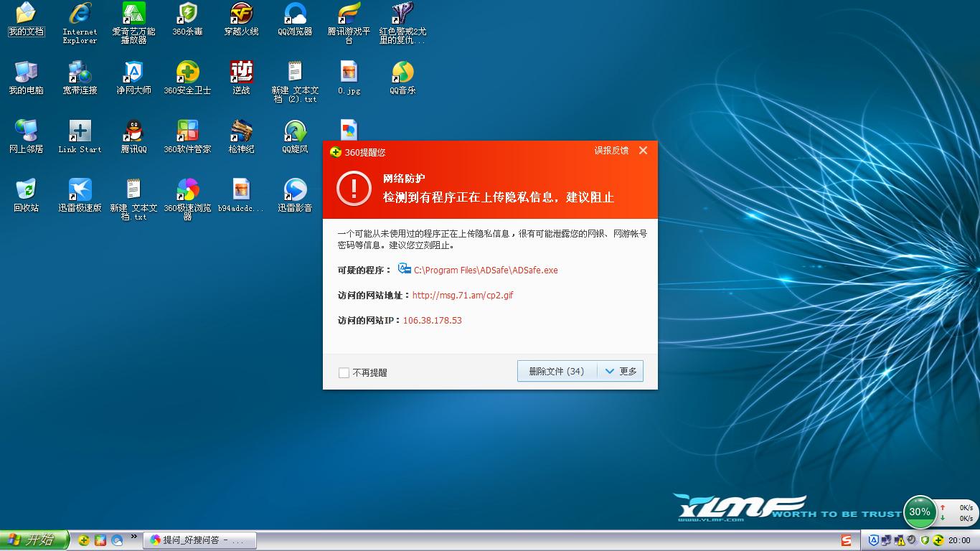
Task: Click the 误报反馈 link
Action: click(x=611, y=151)
